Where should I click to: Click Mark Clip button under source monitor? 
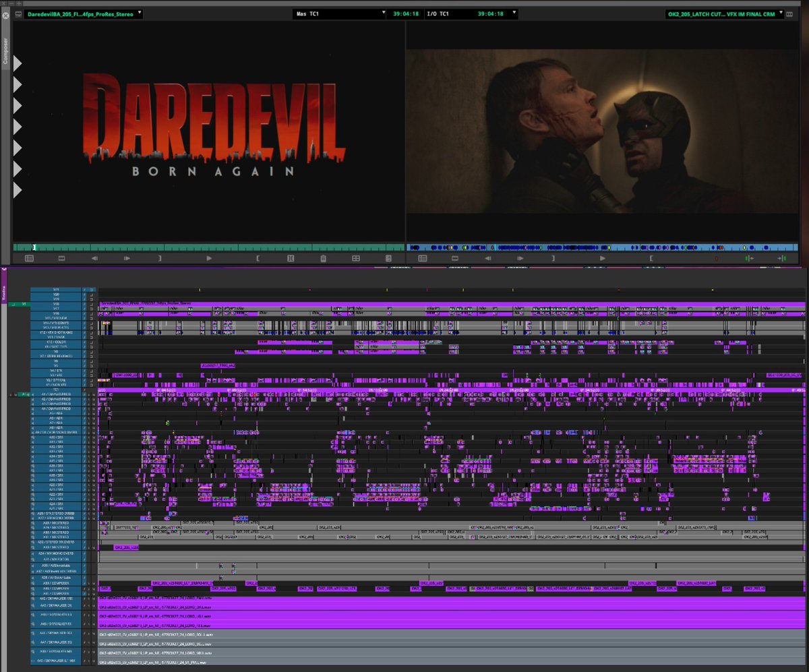291,258
